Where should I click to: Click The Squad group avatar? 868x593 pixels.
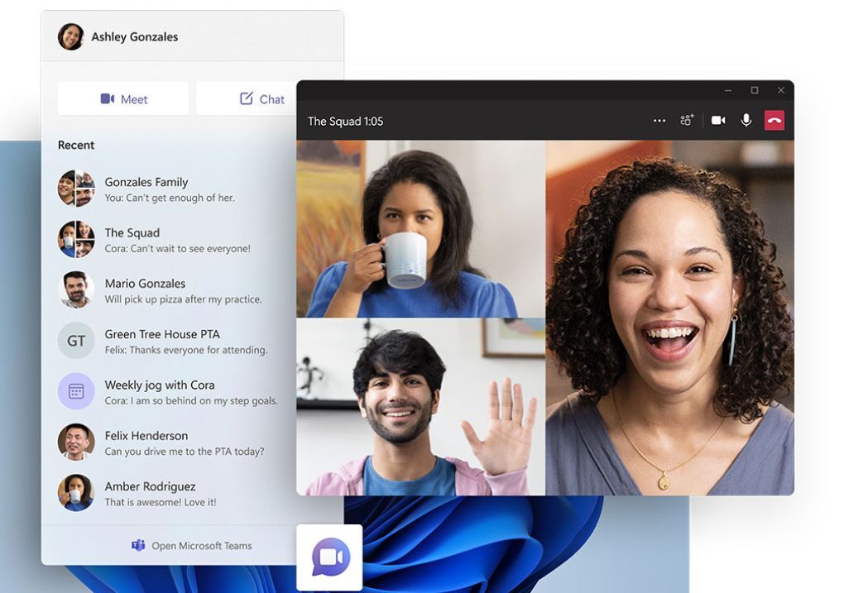76,239
